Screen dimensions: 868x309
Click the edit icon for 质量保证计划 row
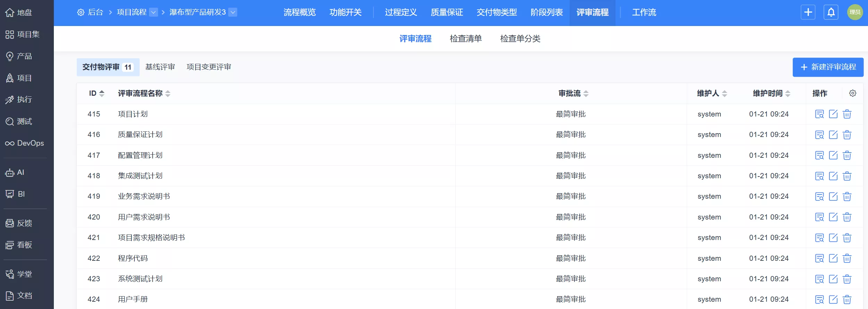(x=833, y=135)
